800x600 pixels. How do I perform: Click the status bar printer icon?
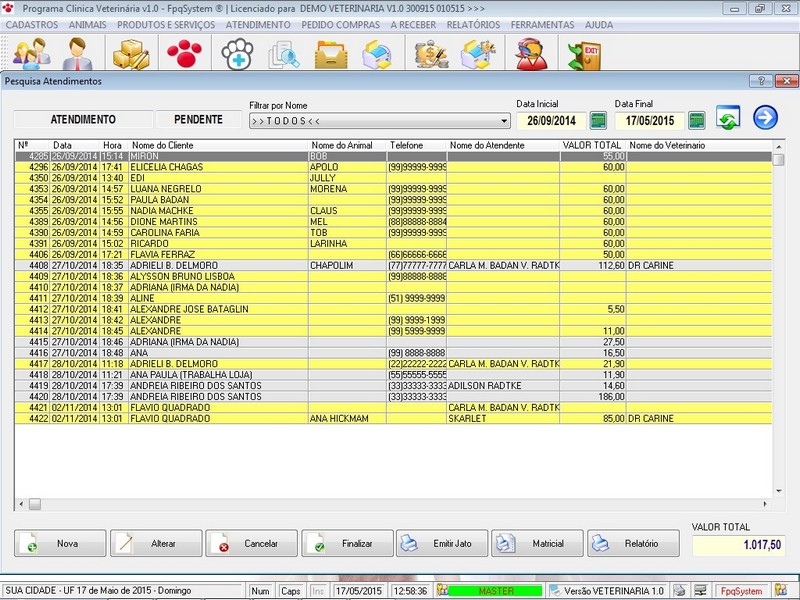coord(679,590)
